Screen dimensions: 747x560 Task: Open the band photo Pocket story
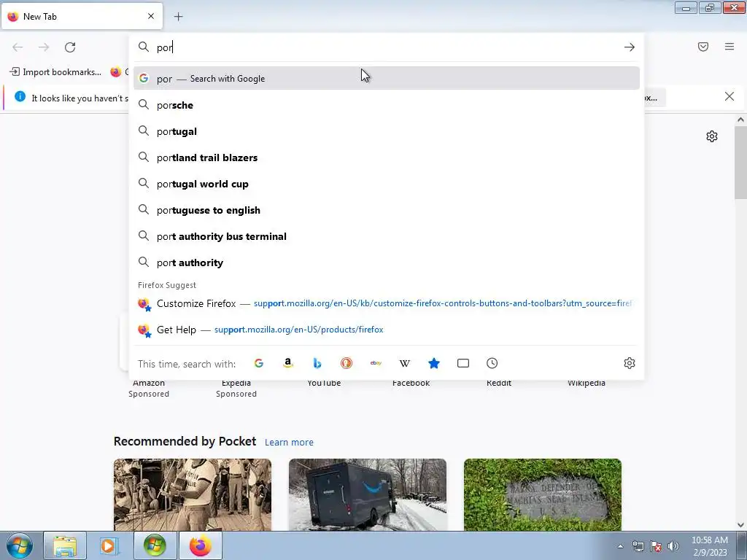pyautogui.click(x=193, y=494)
